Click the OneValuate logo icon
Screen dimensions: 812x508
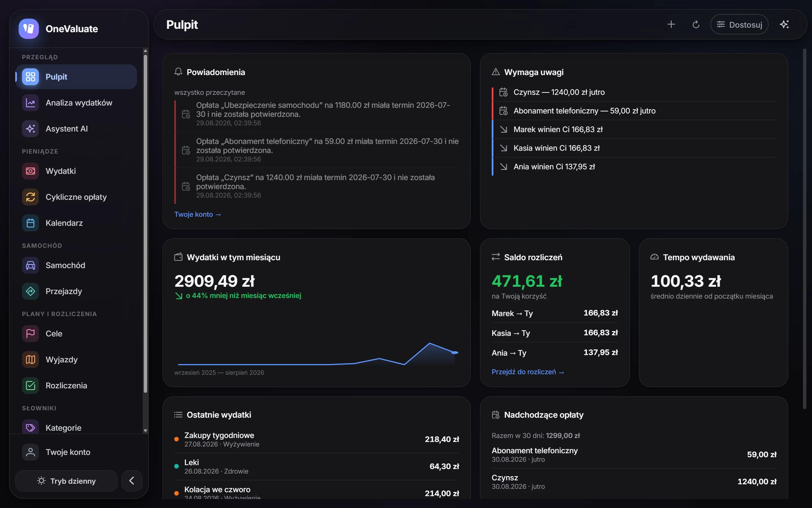point(28,29)
